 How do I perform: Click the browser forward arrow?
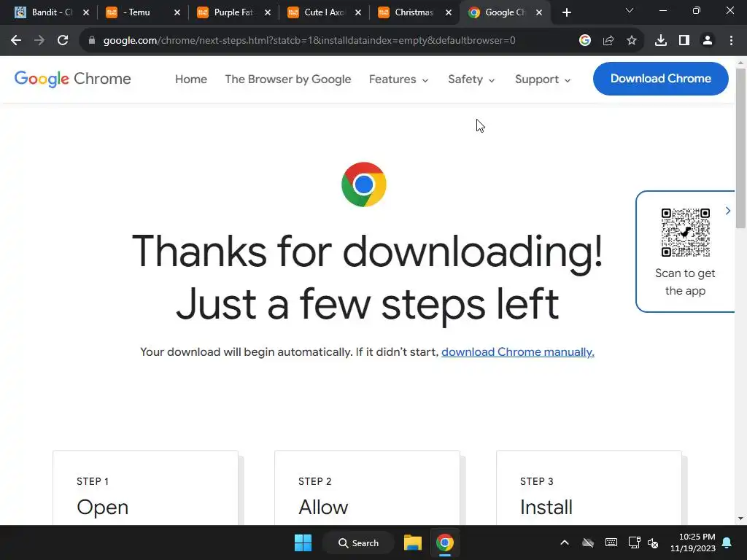39,41
